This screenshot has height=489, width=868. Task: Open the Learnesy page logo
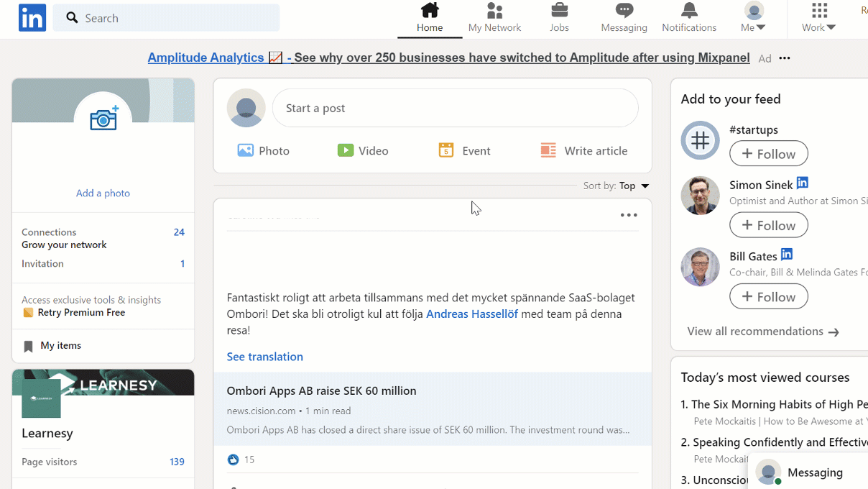(41, 398)
